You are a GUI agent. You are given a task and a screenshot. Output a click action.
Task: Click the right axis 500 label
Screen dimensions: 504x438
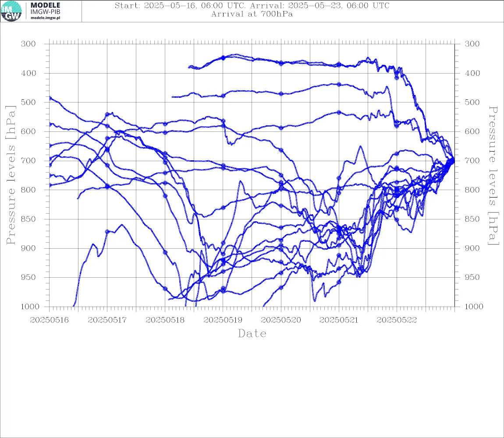coord(472,102)
